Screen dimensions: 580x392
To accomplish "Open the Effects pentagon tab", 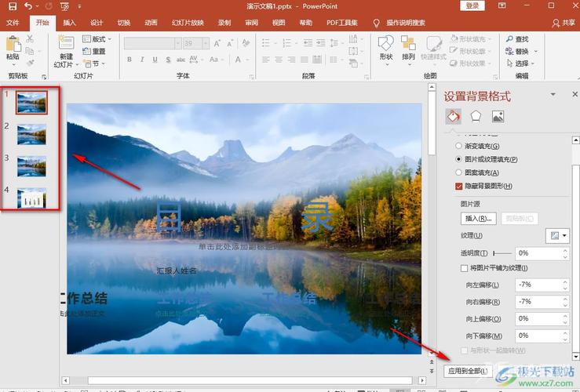I will (x=476, y=116).
